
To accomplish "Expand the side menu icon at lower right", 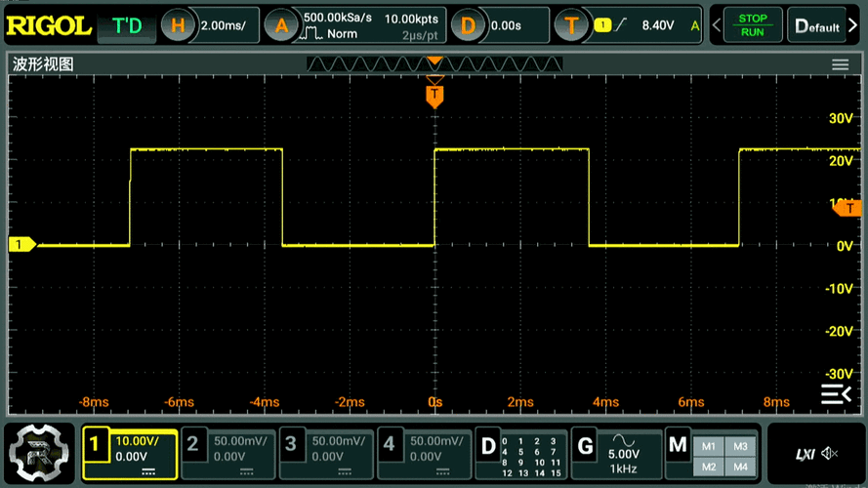I will click(x=835, y=393).
